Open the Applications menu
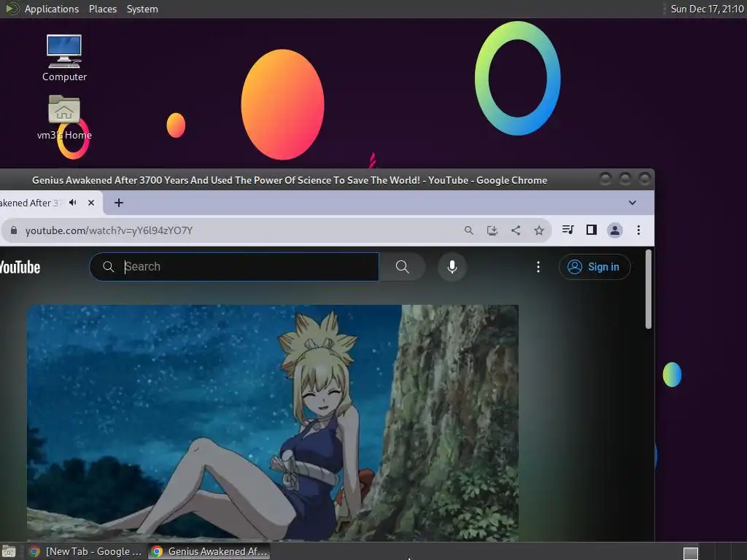The height and width of the screenshot is (560, 747). pyautogui.click(x=52, y=9)
